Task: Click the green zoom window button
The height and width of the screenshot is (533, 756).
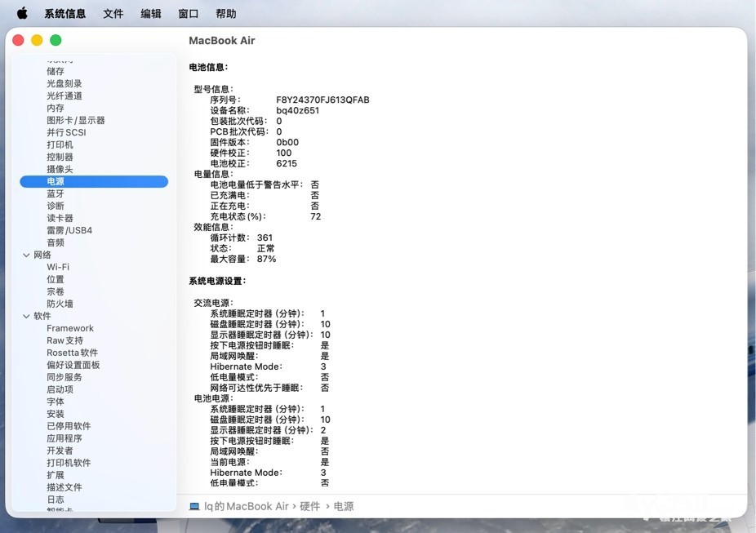Action: 56,40
